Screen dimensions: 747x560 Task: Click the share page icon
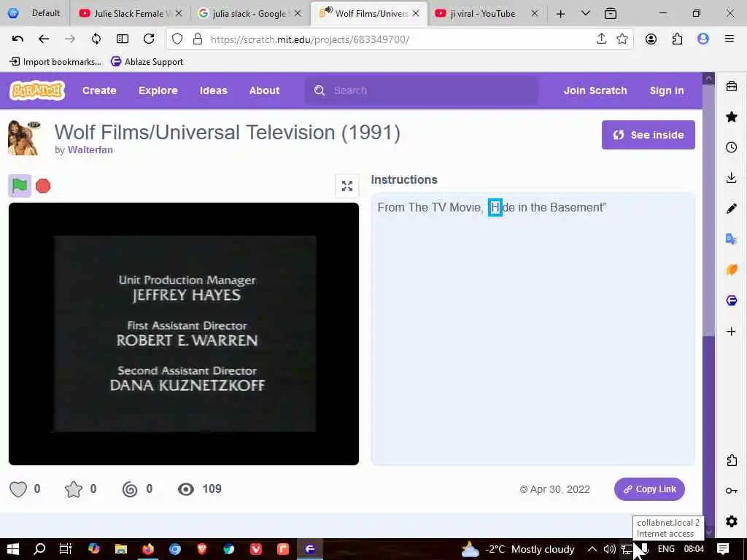(x=601, y=39)
